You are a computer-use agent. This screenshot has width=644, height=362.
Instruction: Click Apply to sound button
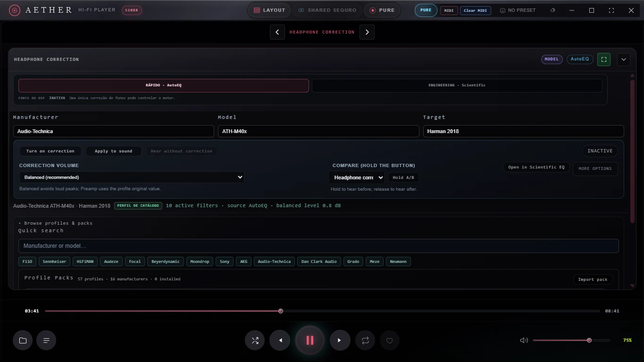pos(113,151)
